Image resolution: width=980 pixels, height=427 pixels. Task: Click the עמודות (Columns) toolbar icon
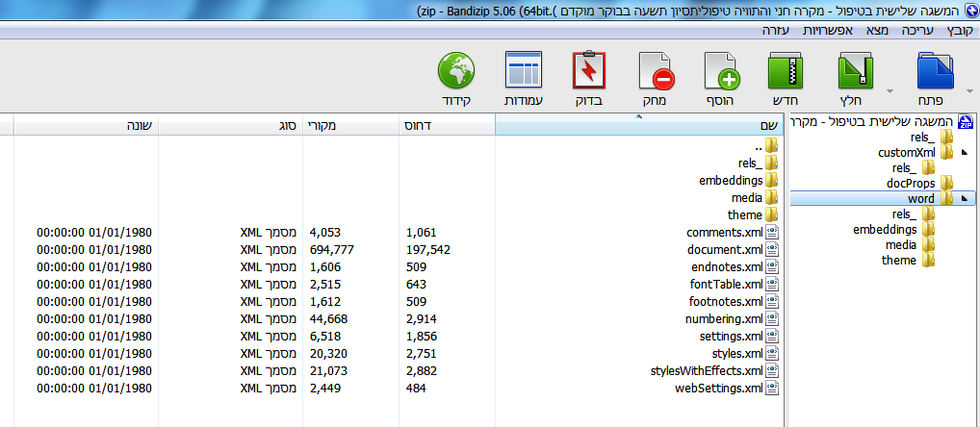[x=523, y=70]
